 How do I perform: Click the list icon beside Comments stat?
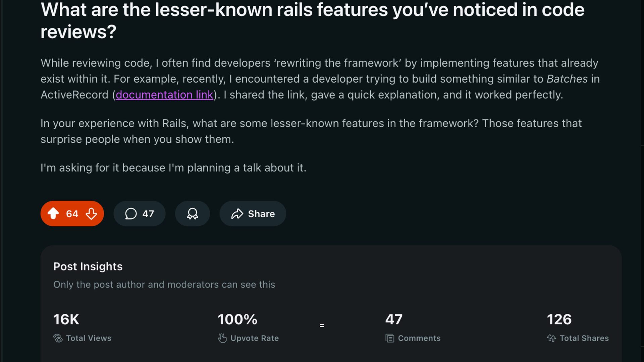point(390,338)
